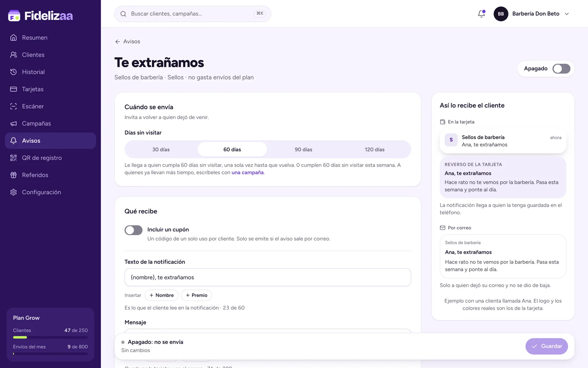
Task: Click the Sellos de barbería notification preview
Action: (503, 141)
